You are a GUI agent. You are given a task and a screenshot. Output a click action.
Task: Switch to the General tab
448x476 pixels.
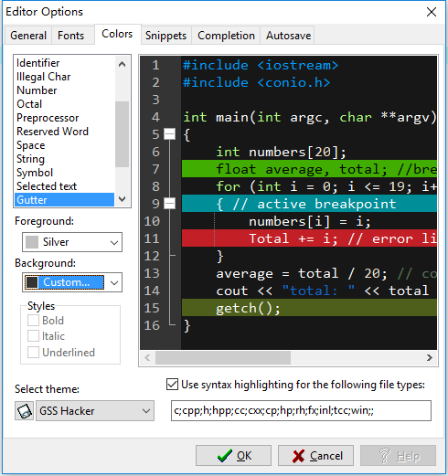(28, 36)
